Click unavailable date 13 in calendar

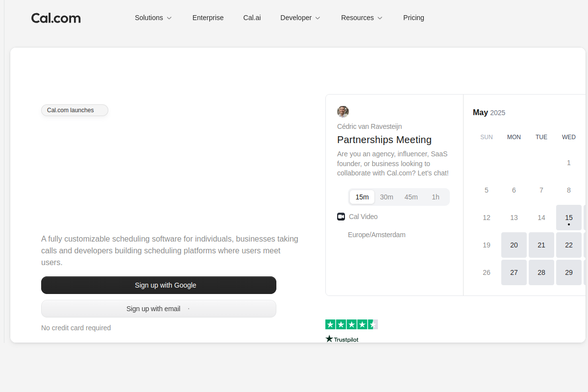tap(514, 218)
